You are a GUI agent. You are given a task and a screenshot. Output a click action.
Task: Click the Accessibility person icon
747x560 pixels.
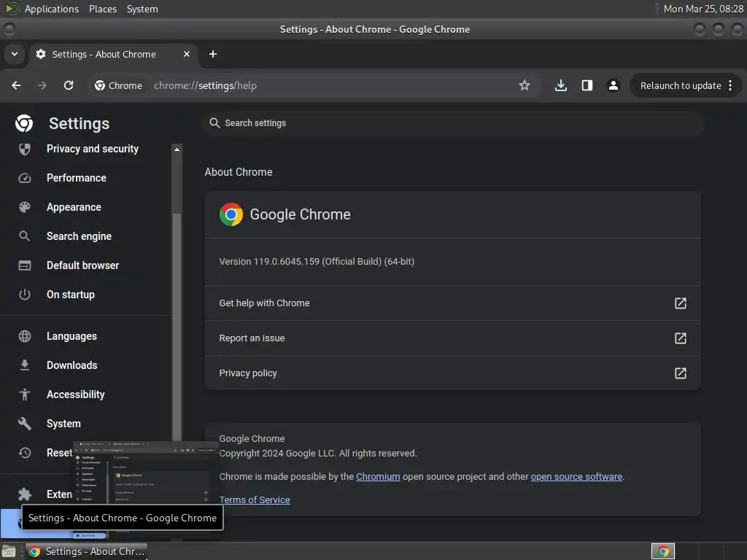[25, 394]
